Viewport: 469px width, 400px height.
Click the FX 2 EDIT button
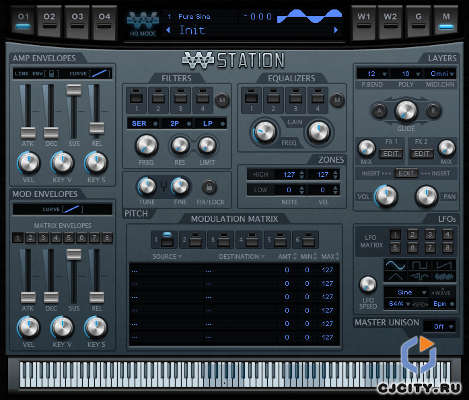pyautogui.click(x=422, y=154)
